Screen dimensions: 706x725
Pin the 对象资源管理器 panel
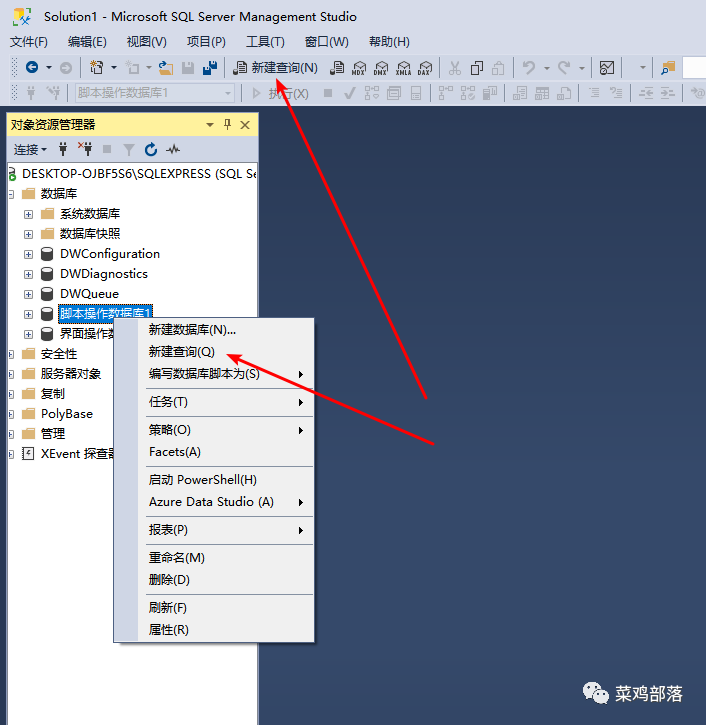(x=227, y=124)
